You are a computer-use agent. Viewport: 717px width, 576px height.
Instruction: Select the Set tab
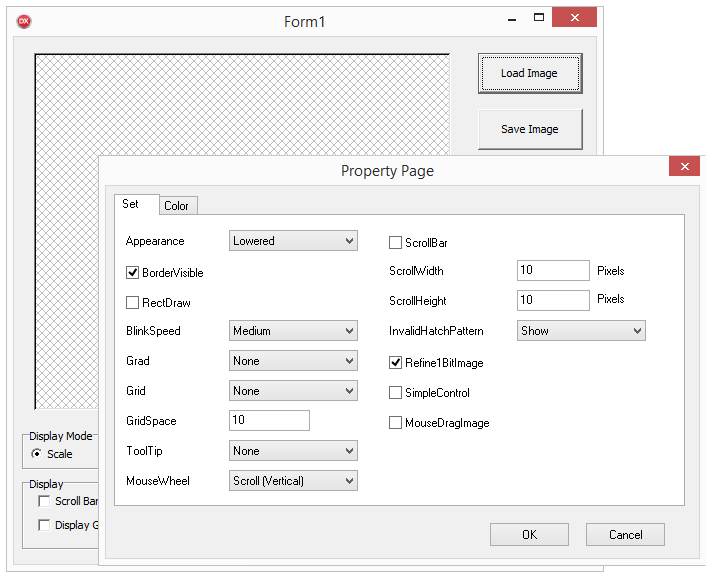(131, 204)
